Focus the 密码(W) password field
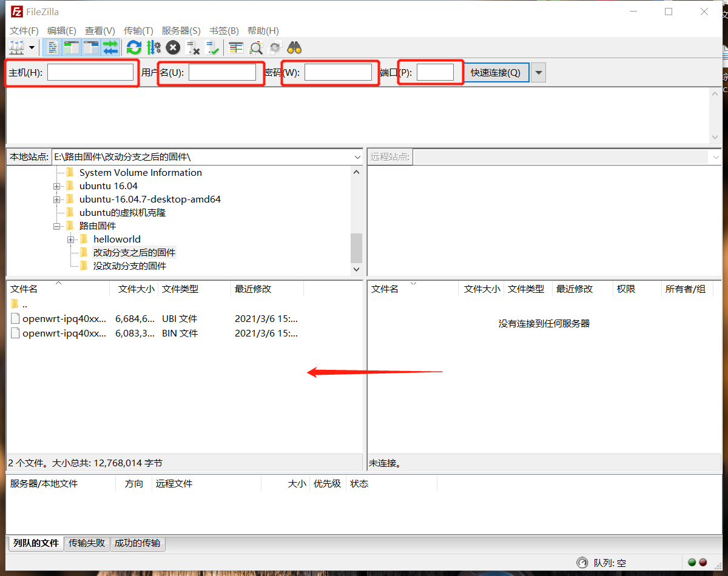Viewport: 728px width, 576px height. [338, 72]
